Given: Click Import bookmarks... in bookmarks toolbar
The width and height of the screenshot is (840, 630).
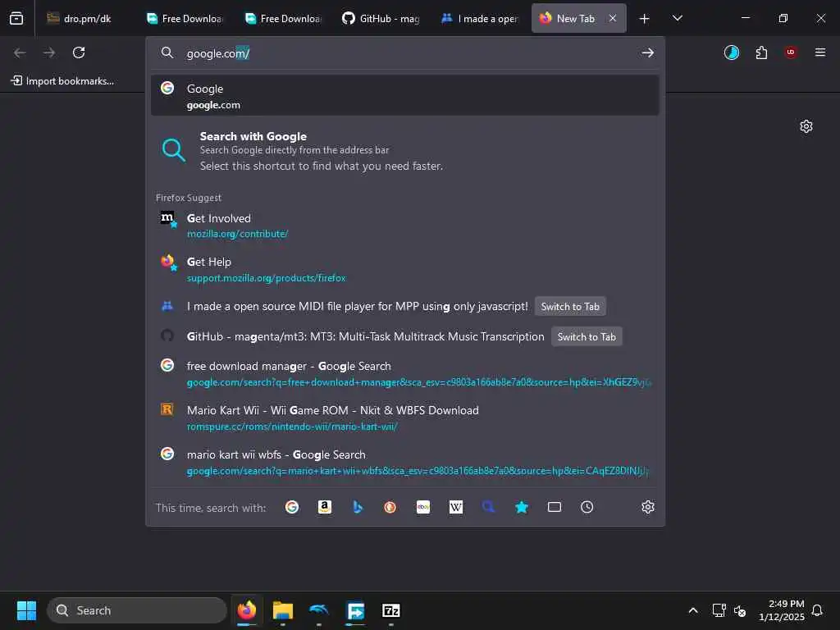Looking at the screenshot, I should click(62, 81).
